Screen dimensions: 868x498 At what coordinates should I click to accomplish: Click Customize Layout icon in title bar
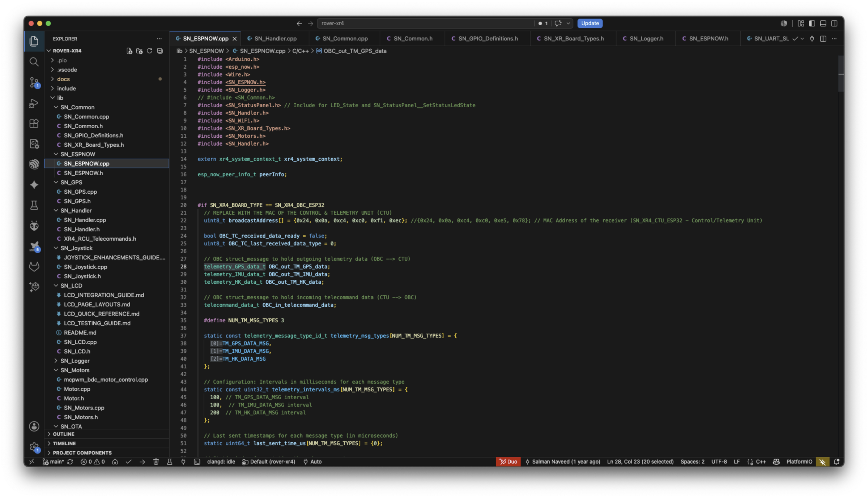click(801, 23)
